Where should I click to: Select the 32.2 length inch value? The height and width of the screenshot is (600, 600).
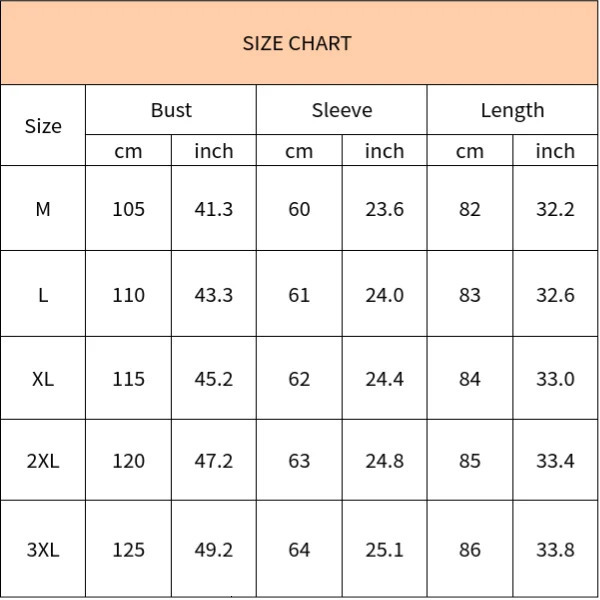(555, 209)
